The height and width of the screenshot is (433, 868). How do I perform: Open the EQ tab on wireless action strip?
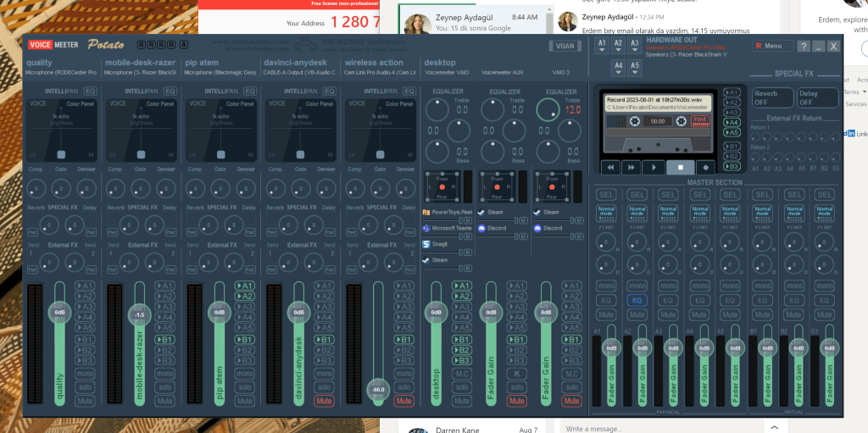point(409,91)
